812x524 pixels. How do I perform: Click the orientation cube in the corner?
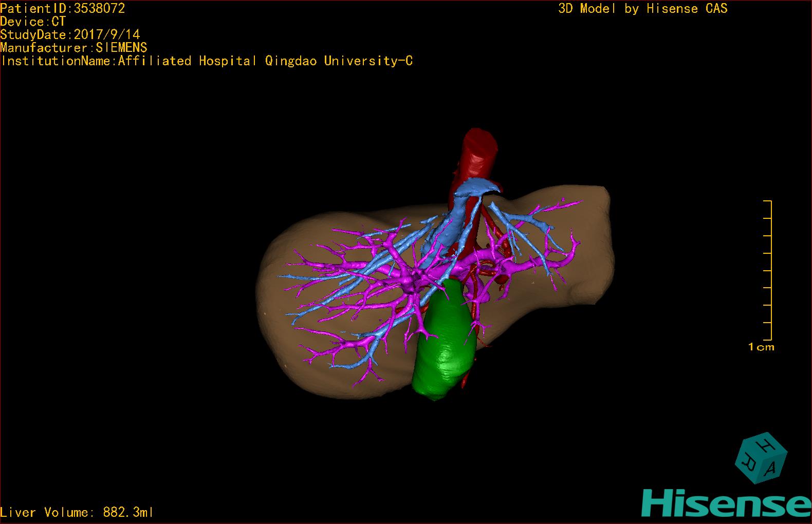pos(761,458)
